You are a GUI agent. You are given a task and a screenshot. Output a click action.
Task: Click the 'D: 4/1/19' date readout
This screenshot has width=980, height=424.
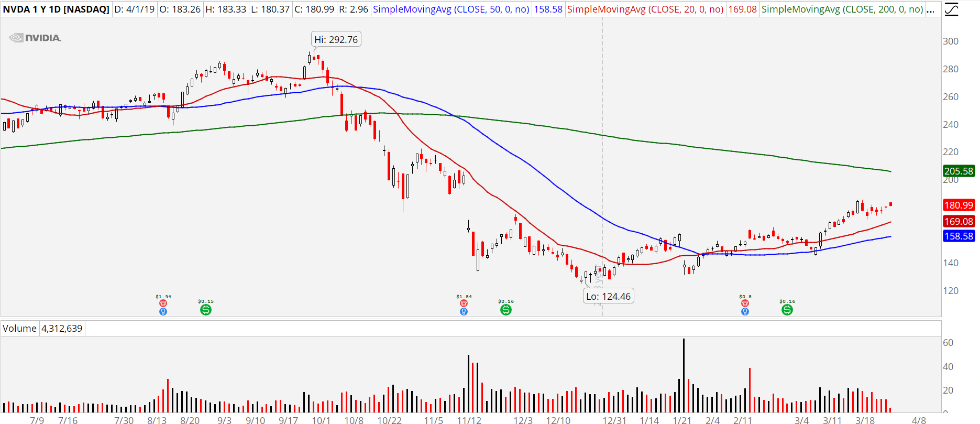tap(135, 9)
